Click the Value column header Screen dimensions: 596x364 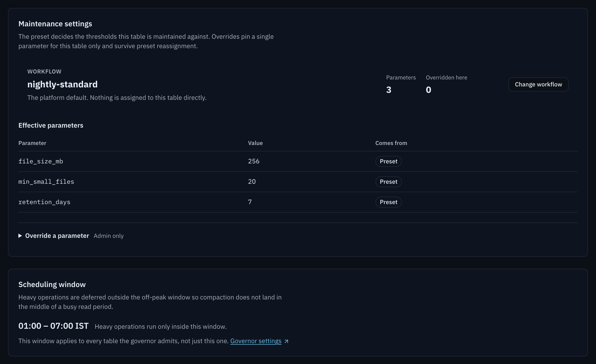pyautogui.click(x=255, y=143)
